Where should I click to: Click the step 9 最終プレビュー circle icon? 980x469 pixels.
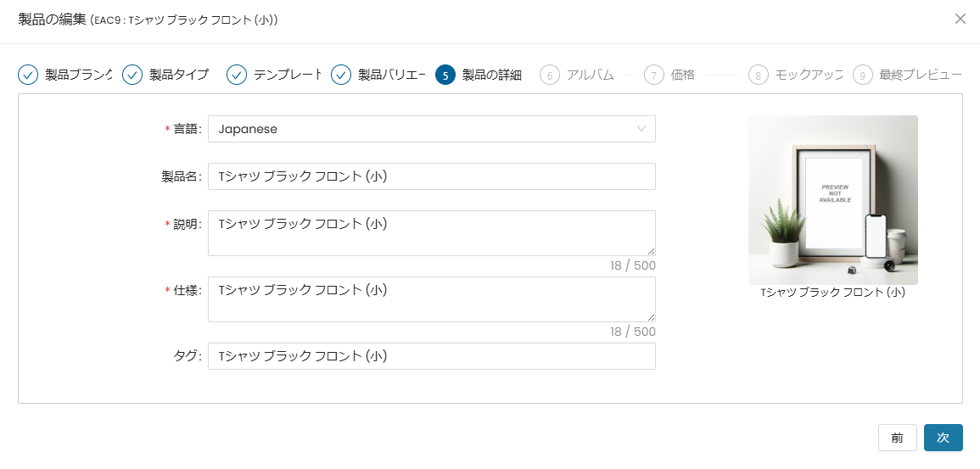[863, 75]
